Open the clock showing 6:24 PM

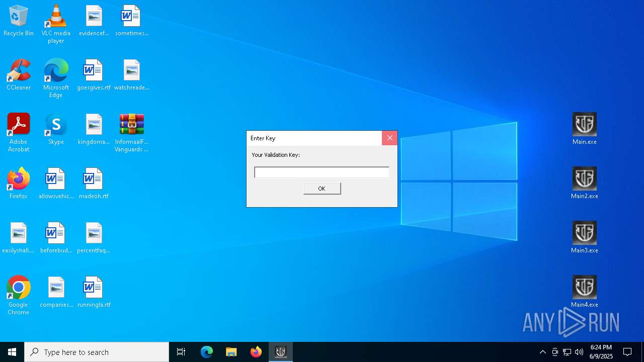[x=601, y=352]
